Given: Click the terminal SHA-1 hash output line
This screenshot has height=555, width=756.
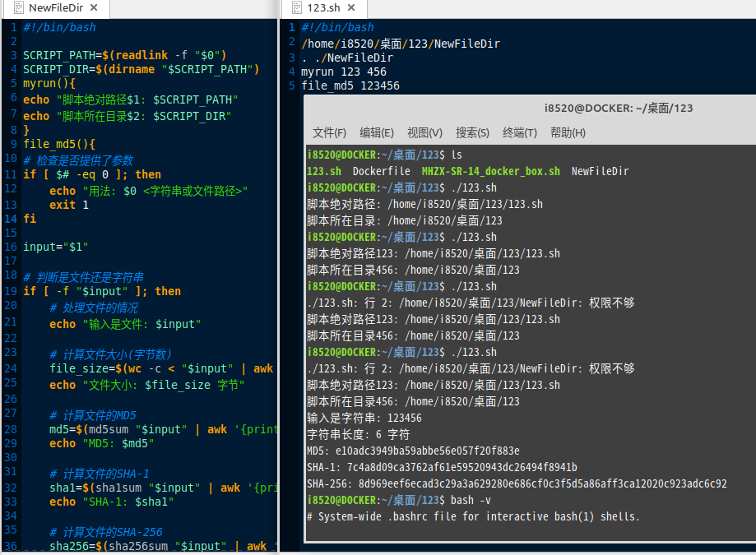Looking at the screenshot, I should 442,467.
